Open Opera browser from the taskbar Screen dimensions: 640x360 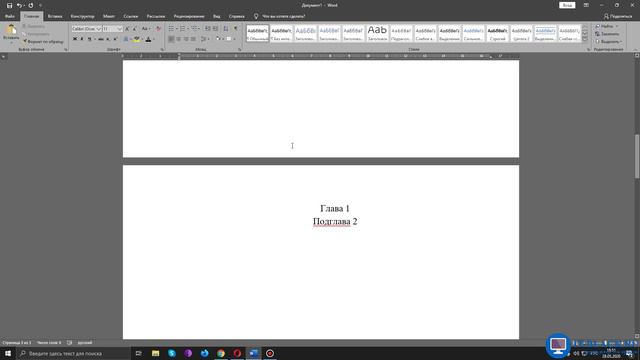(237, 353)
